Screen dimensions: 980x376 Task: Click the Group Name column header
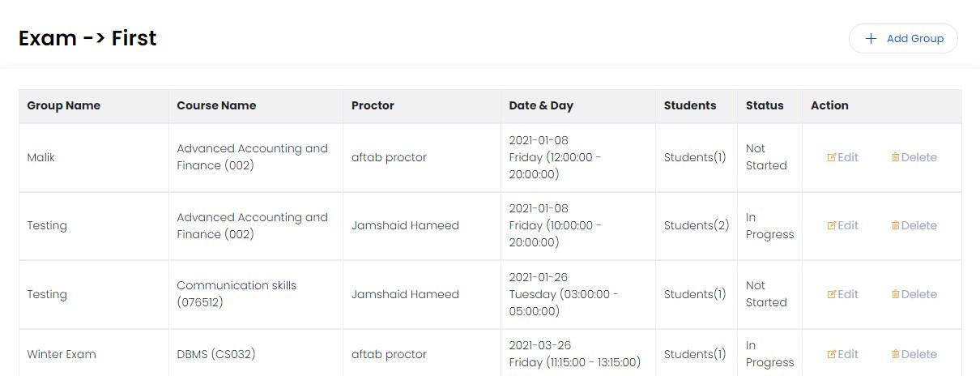click(64, 105)
